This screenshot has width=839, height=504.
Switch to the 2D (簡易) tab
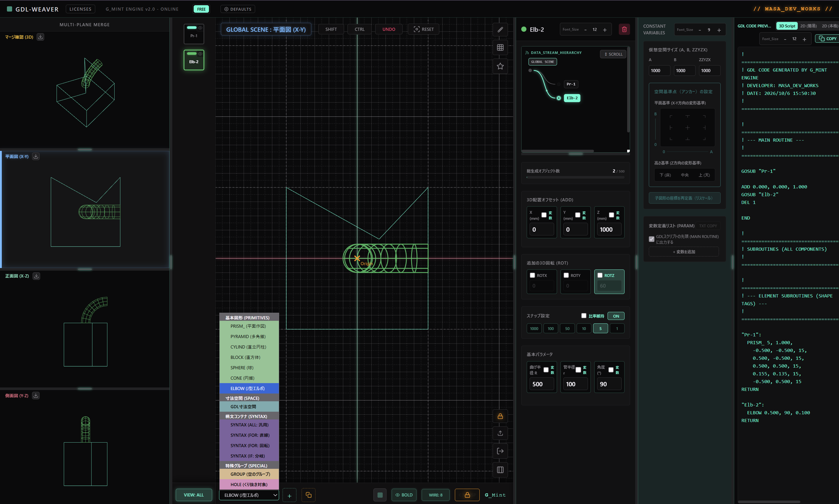(808, 26)
